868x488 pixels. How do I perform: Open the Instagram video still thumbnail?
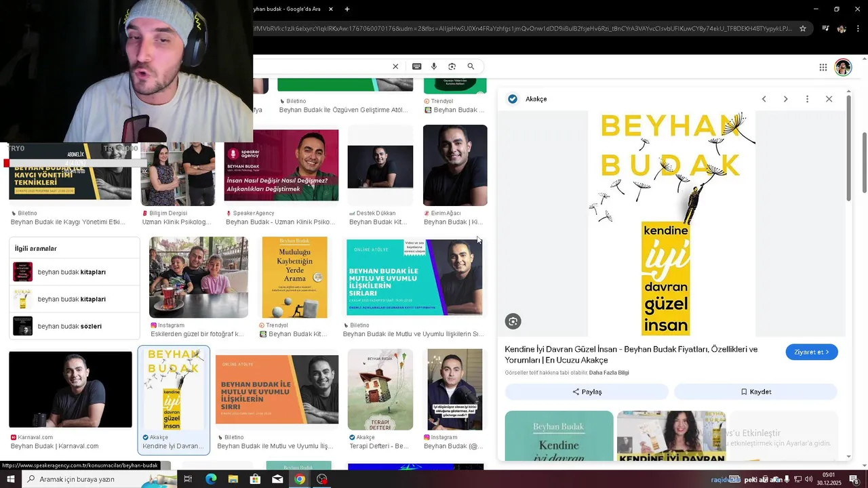455,390
